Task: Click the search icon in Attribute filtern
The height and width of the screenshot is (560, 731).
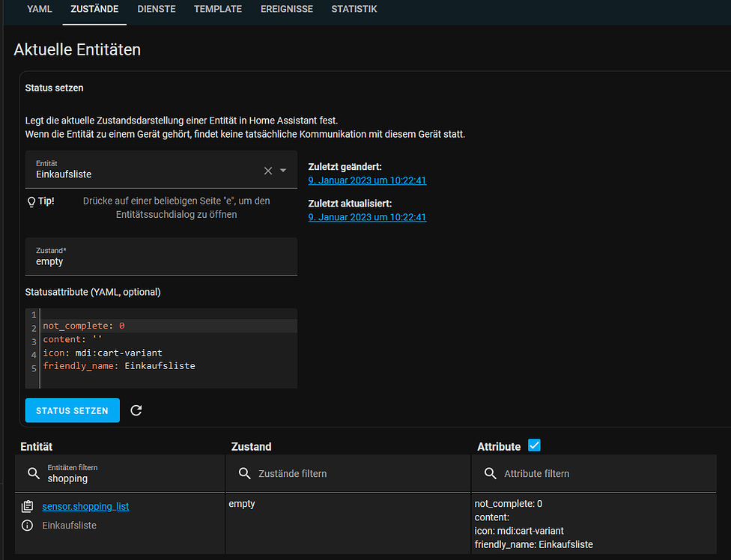Action: tap(491, 473)
